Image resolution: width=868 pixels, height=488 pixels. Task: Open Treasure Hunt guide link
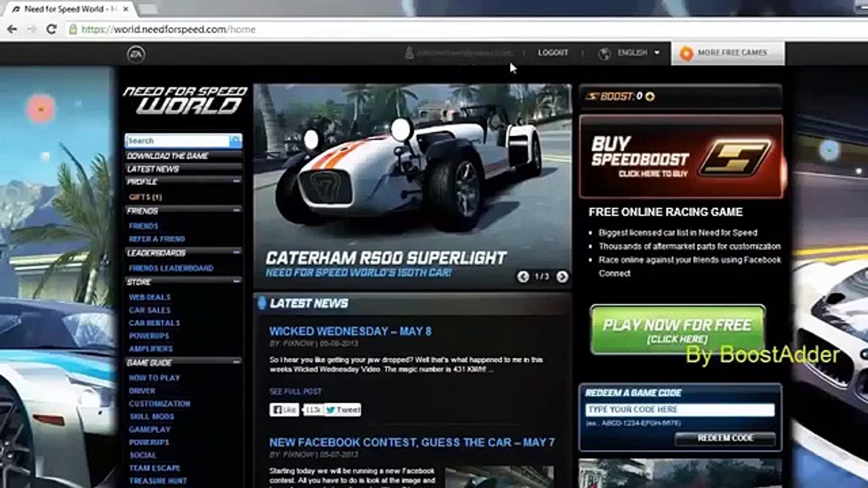coord(157,481)
